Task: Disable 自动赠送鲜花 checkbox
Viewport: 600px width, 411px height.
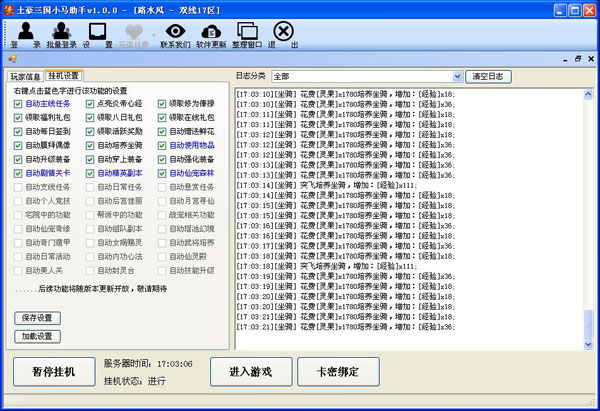Action: (x=162, y=132)
